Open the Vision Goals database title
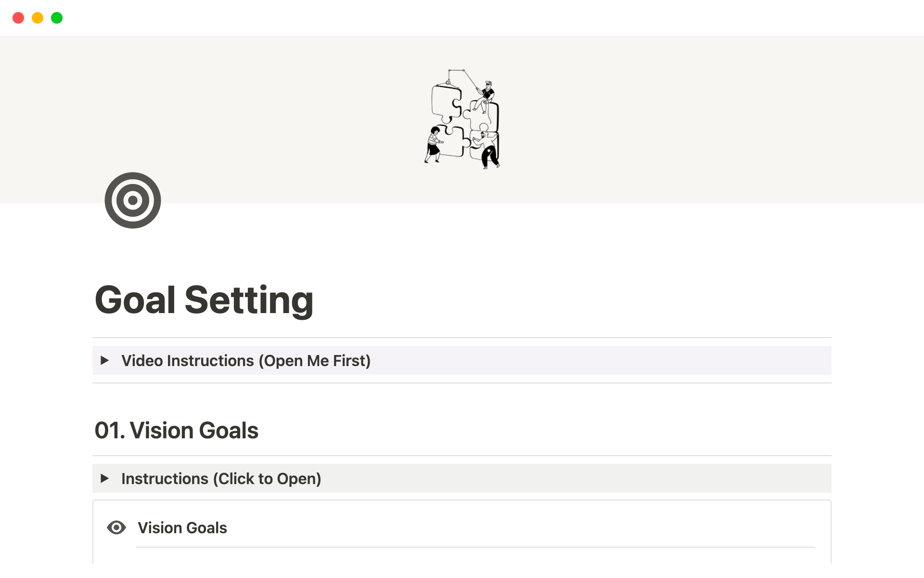Image resolution: width=924 pixels, height=578 pixels. click(182, 528)
